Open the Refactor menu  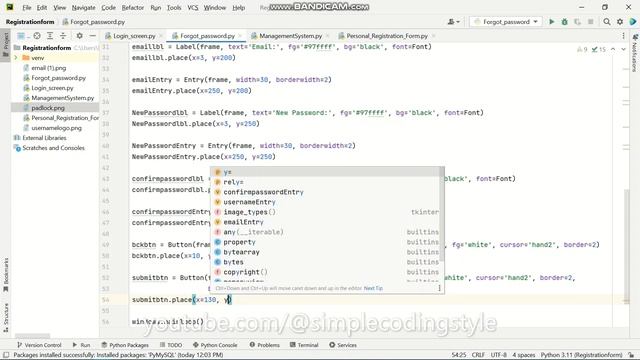[x=133, y=7]
